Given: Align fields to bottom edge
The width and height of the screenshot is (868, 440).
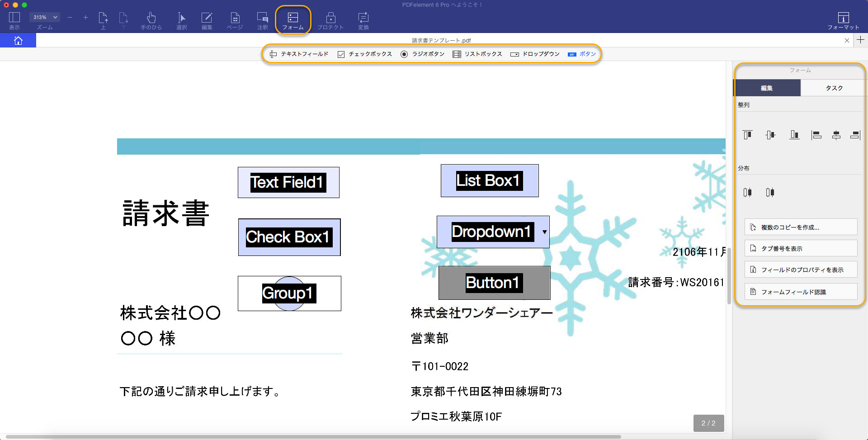Looking at the screenshot, I should point(794,135).
